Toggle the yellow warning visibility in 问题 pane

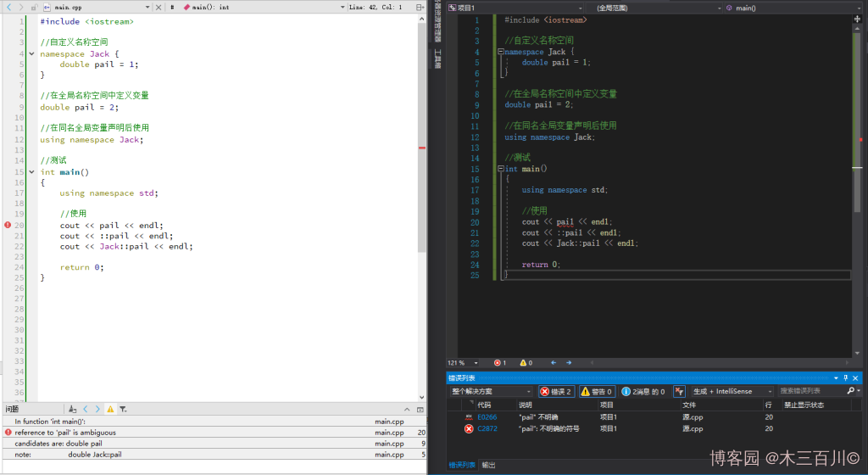click(110, 409)
